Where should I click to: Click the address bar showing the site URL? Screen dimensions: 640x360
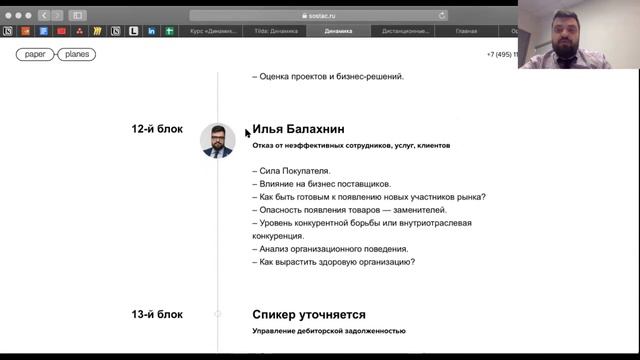(318, 16)
